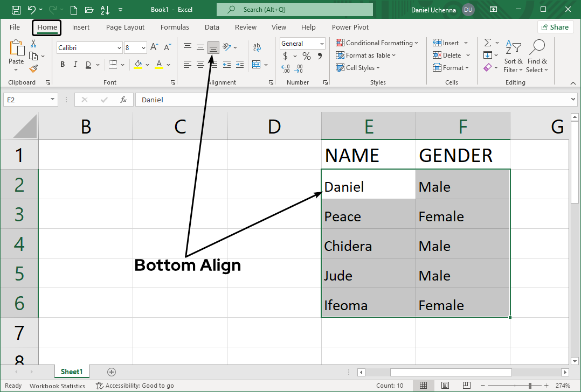Apply Italic formatting
This screenshot has width=581, height=392.
pos(75,64)
